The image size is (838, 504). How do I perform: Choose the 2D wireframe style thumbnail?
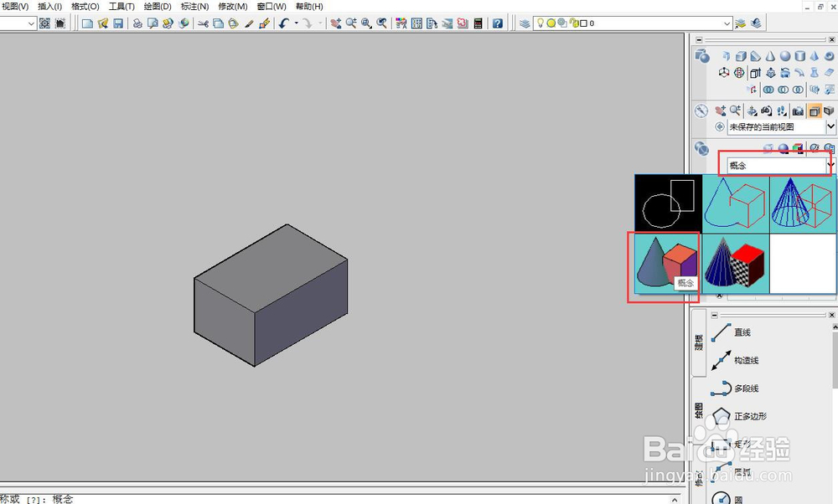tap(668, 203)
